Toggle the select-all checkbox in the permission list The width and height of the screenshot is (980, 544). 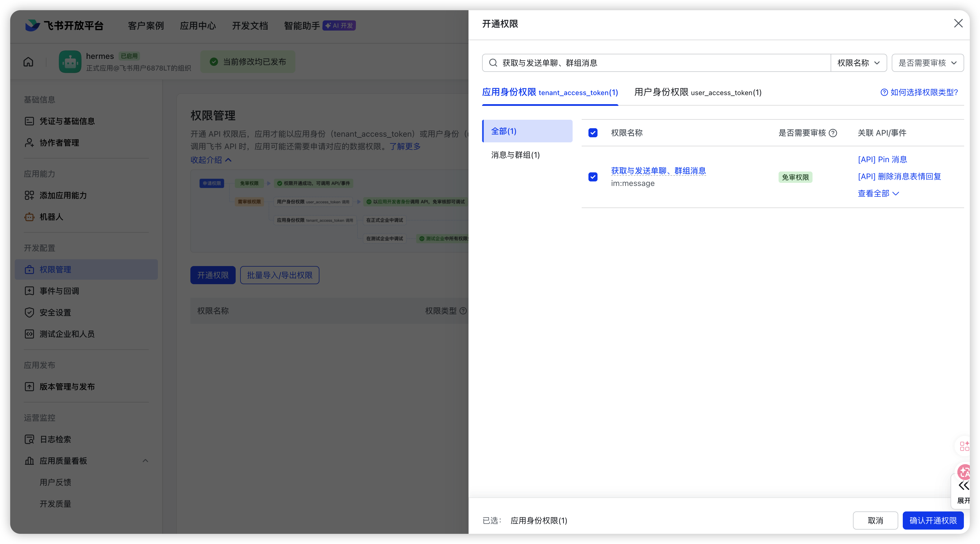592,133
